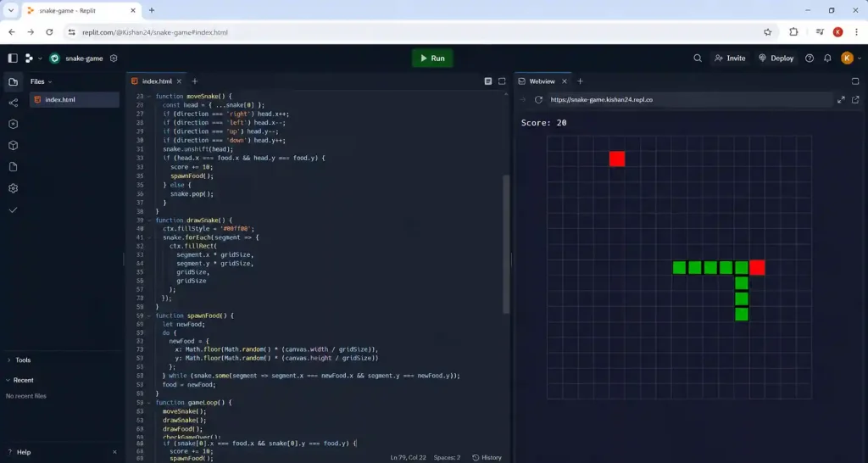Viewport: 868px width, 463px height.
Task: Select the Files icon in left sidebar
Action: [14, 82]
